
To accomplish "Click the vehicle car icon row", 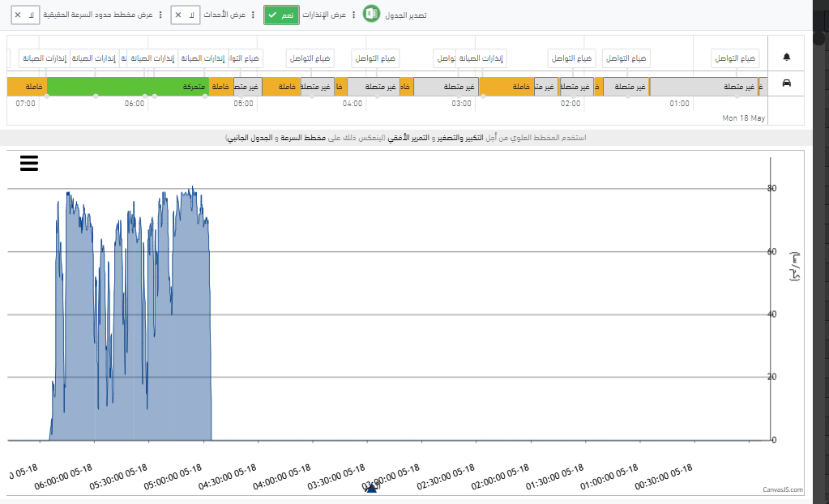I will coord(786,83).
